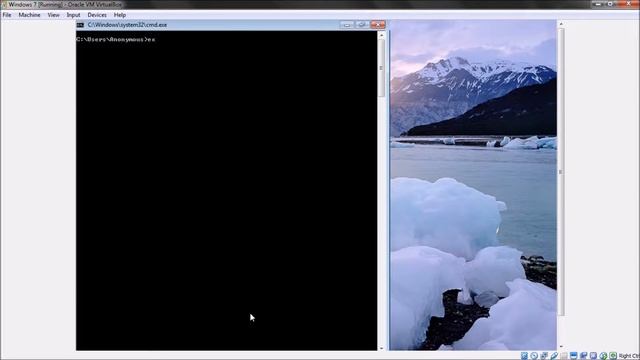Click the up arrow of cmd scrollbar
Screen dimensions: 640x360
tap(382, 35)
